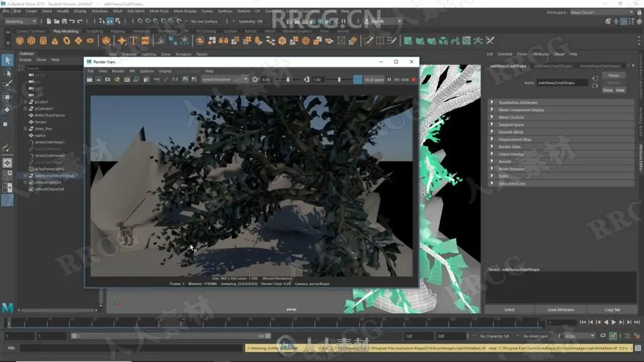
Task: Open the Sign In dropdown
Action: coord(382,21)
